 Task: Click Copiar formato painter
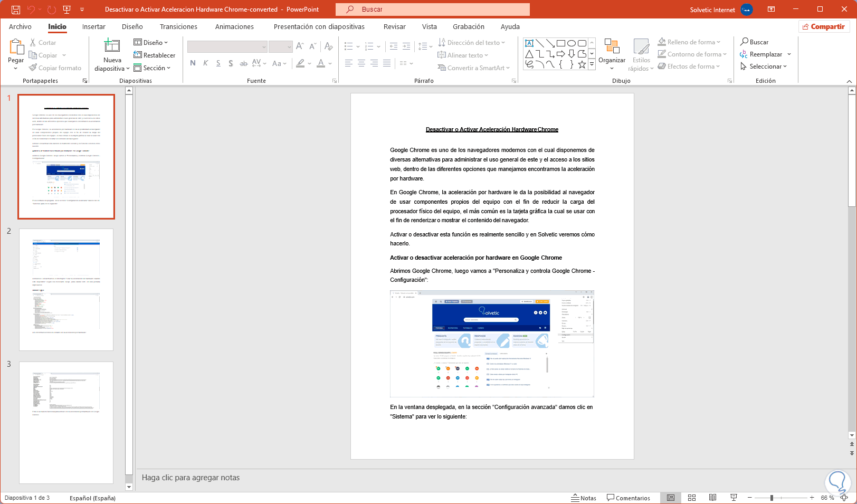(x=55, y=68)
